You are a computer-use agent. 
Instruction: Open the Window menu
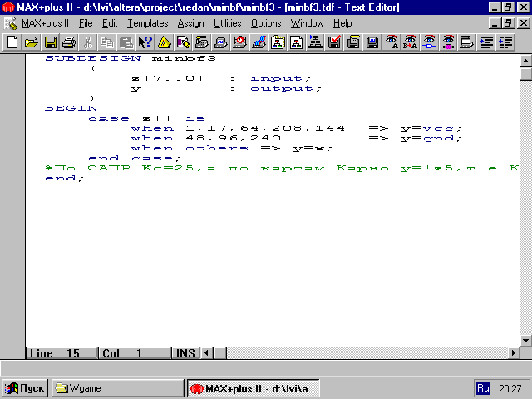[x=307, y=23]
